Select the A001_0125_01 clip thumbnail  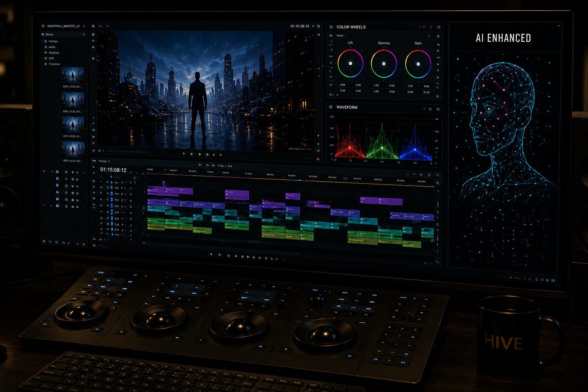[73, 75]
